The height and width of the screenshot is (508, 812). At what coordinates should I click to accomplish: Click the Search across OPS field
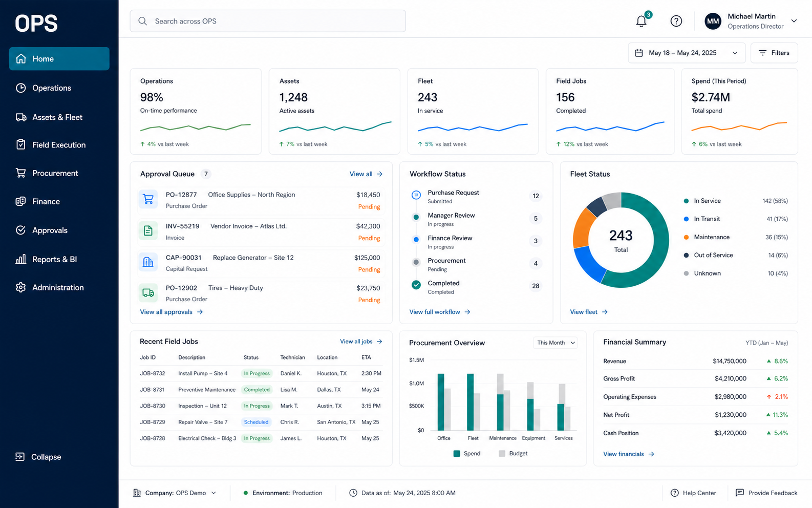pos(268,21)
